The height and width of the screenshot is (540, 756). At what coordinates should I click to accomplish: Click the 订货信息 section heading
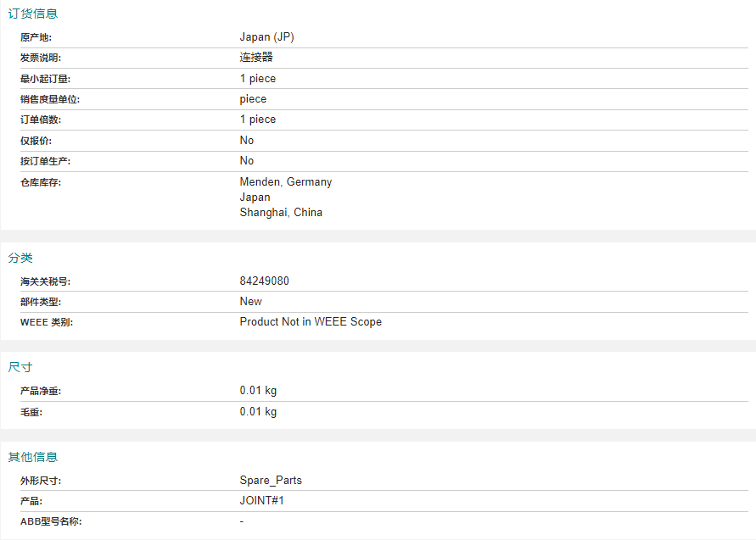pyautogui.click(x=33, y=14)
